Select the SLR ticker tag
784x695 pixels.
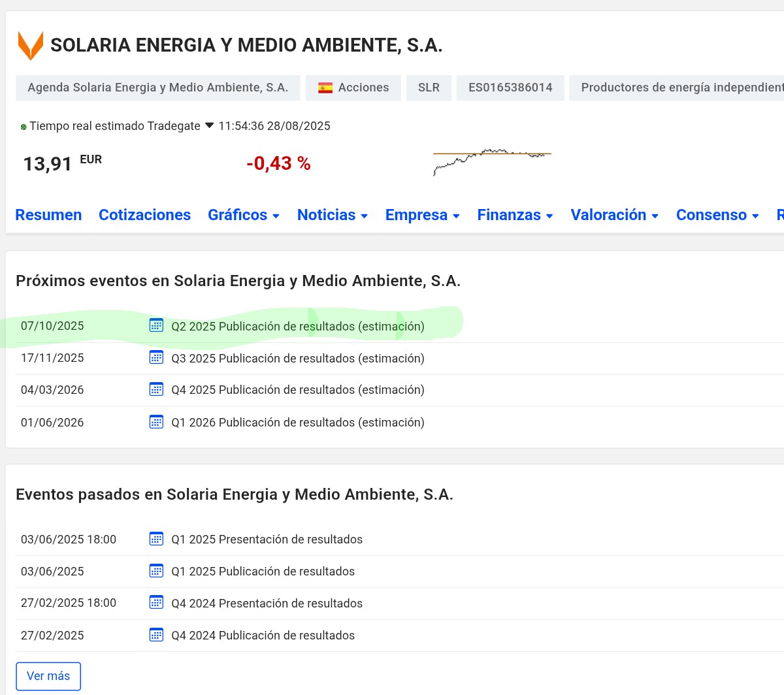pyautogui.click(x=429, y=88)
